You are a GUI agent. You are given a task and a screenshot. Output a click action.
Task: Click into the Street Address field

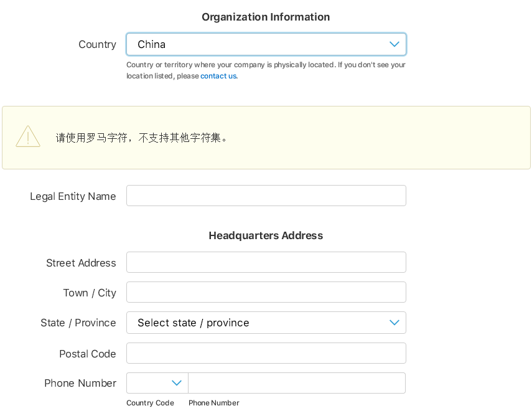pyautogui.click(x=266, y=262)
